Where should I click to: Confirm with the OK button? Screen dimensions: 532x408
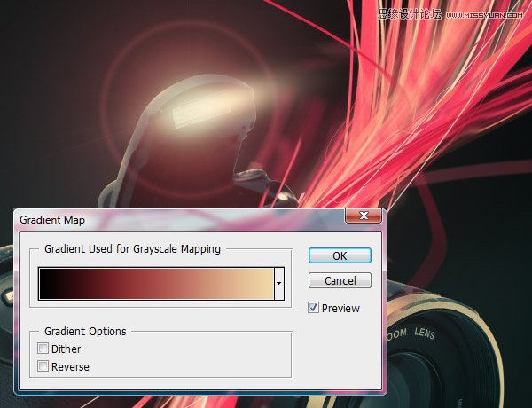(340, 255)
